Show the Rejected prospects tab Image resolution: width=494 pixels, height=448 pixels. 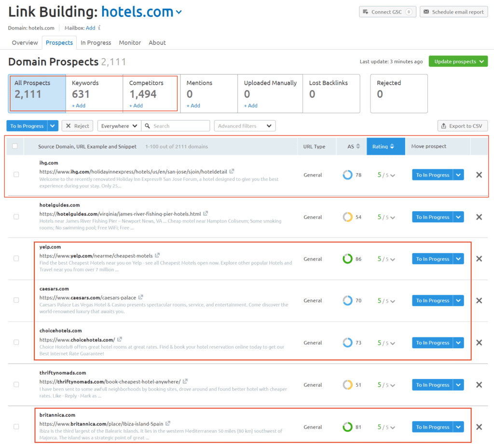399,94
